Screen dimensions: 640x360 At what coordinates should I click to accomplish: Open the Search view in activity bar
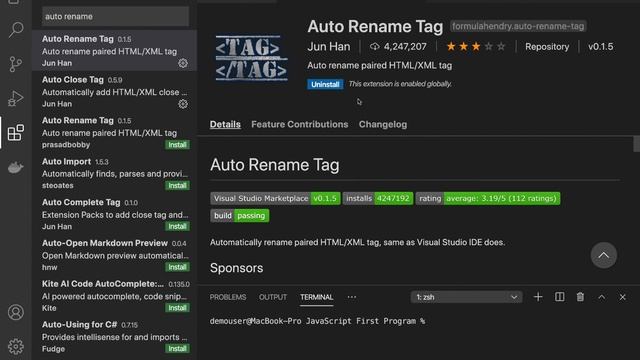click(x=16, y=29)
